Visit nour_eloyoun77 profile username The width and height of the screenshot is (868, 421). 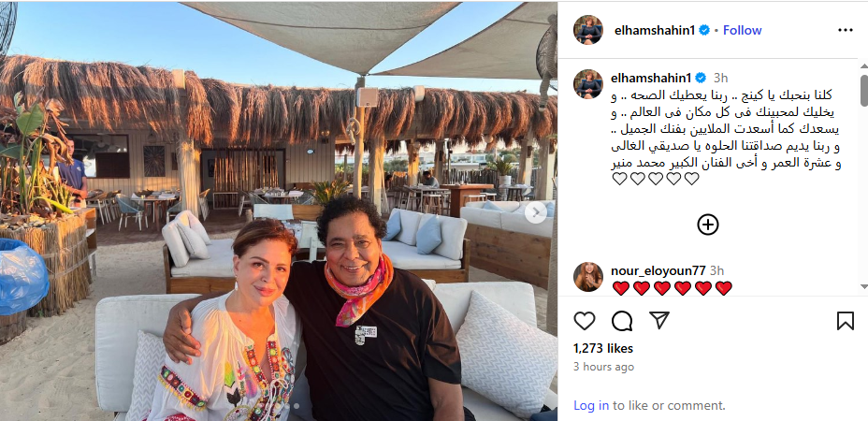click(x=658, y=271)
